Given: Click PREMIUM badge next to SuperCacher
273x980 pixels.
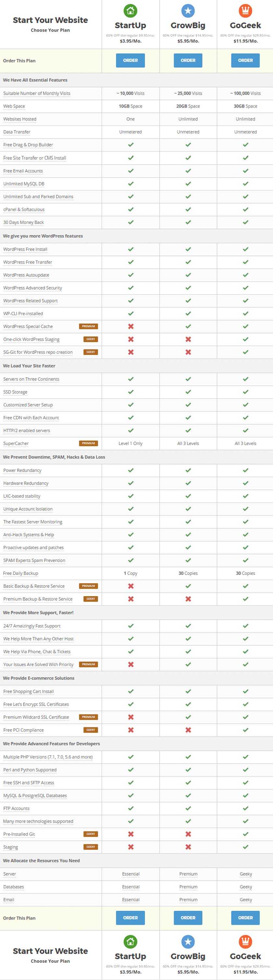Looking at the screenshot, I should coord(88,443).
